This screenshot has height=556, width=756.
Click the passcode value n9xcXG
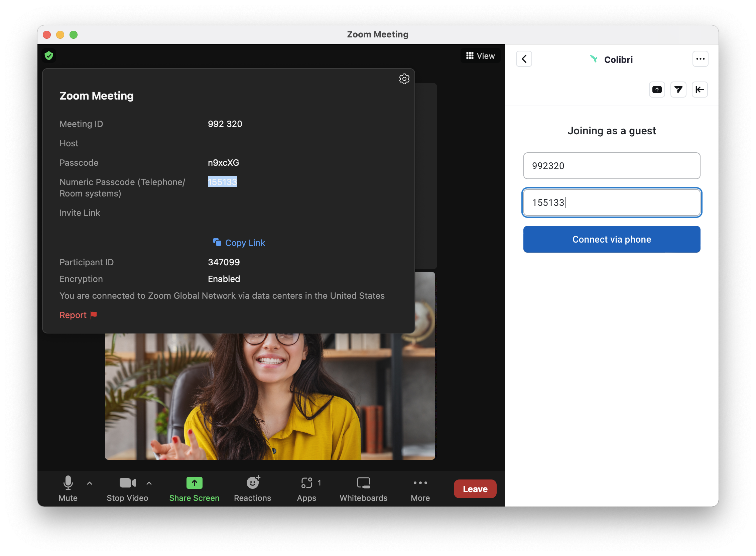tap(224, 163)
